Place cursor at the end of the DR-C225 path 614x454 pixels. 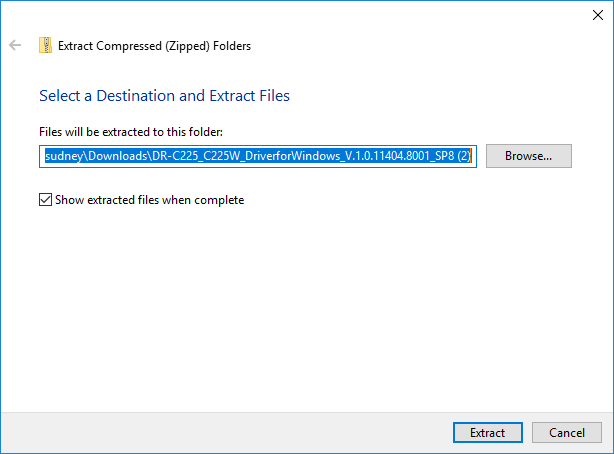471,156
